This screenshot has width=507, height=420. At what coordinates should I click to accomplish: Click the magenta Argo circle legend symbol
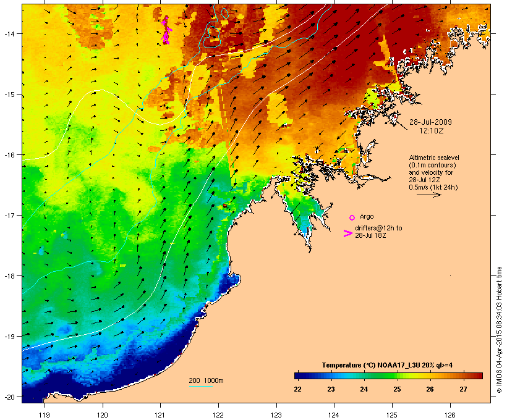[x=352, y=217]
